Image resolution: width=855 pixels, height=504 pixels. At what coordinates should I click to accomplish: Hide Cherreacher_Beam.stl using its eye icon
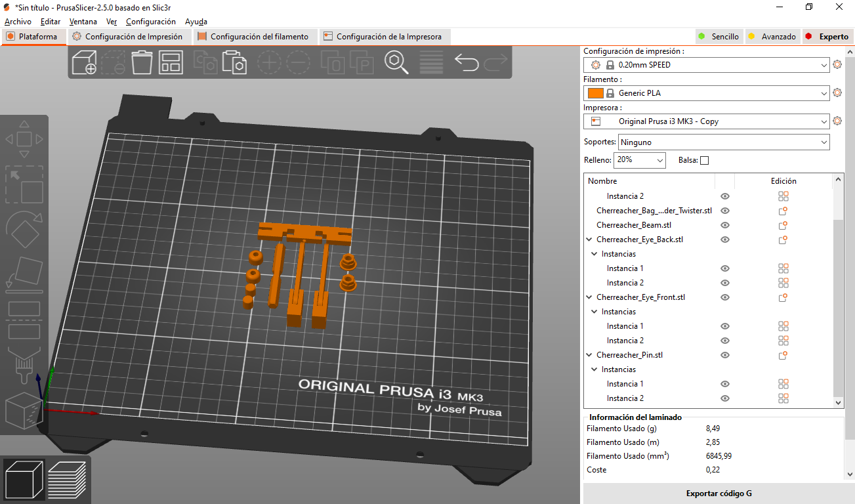(725, 225)
